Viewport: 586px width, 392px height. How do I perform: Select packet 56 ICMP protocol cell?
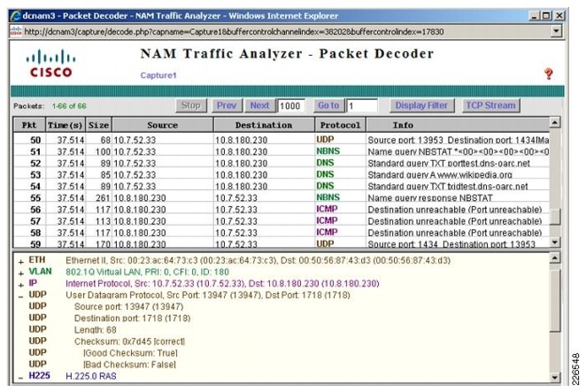click(327, 209)
